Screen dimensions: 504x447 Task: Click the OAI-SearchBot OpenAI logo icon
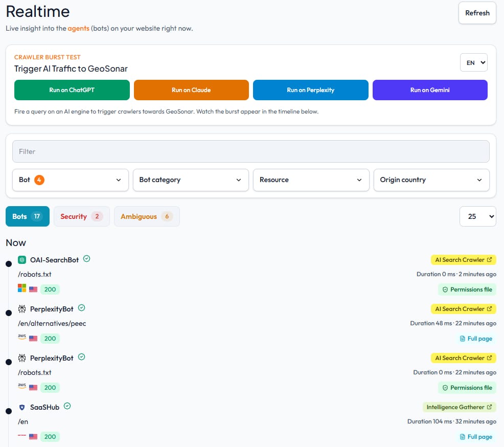(x=22, y=259)
